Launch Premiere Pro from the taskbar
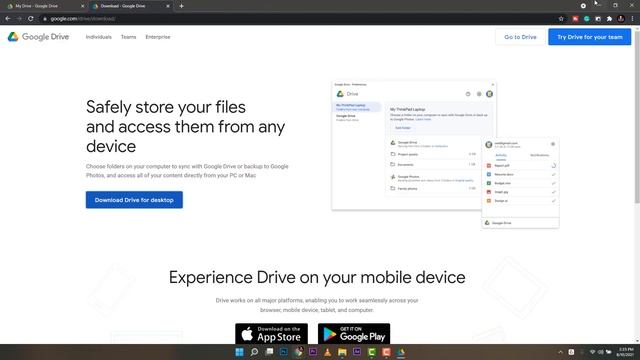640x360 pixels. (313, 352)
